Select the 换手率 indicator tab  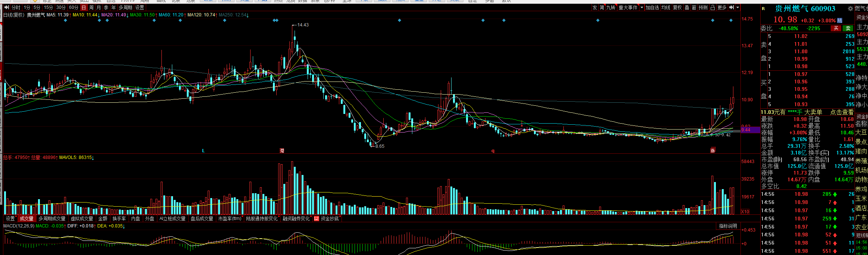[x=119, y=219]
